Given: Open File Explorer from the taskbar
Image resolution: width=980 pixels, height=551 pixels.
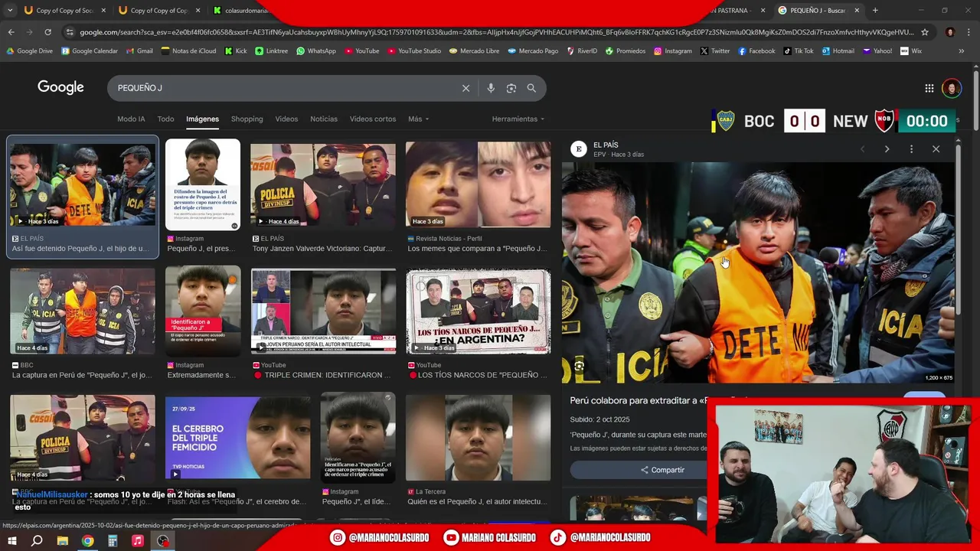Looking at the screenshot, I should tap(63, 540).
